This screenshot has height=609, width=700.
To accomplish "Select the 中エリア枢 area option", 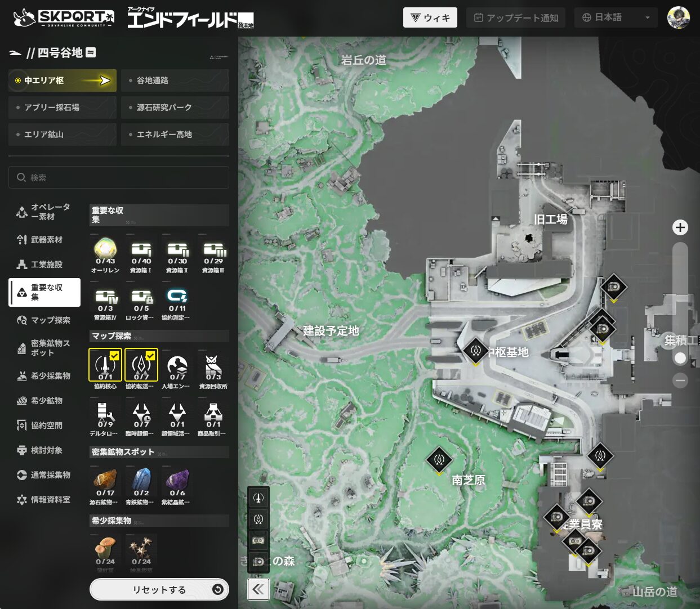I will (x=63, y=80).
